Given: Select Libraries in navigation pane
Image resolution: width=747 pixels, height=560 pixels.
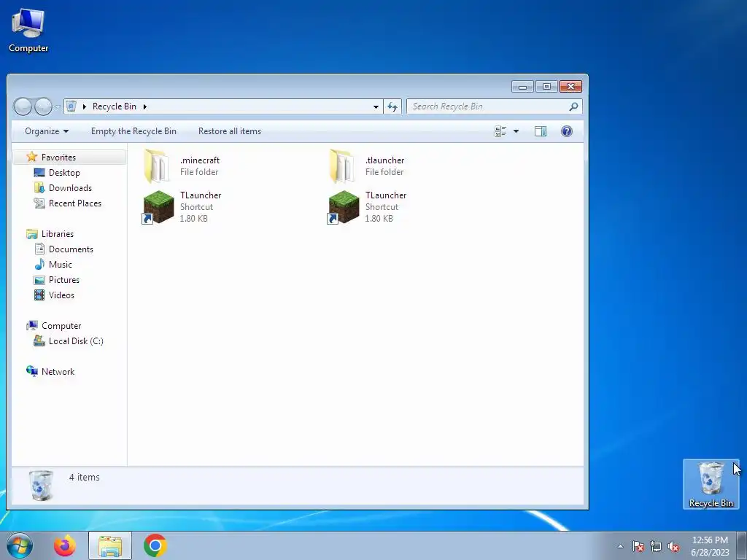Looking at the screenshot, I should [57, 234].
